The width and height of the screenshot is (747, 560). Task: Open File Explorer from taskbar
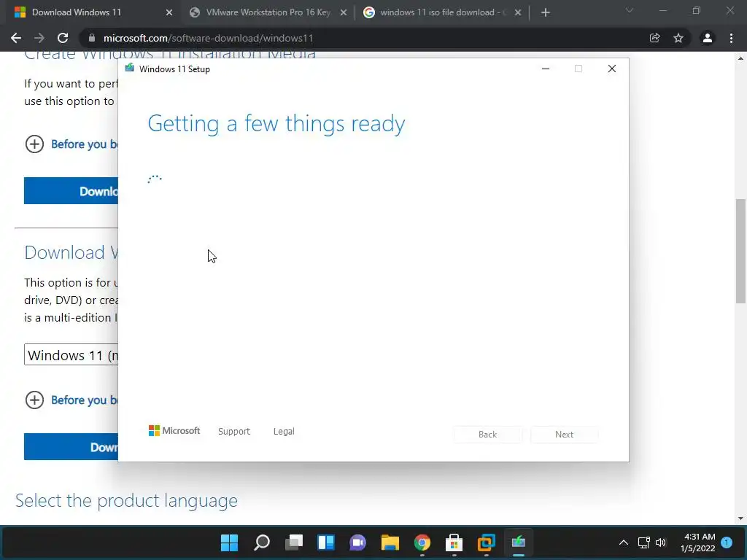[x=390, y=542]
